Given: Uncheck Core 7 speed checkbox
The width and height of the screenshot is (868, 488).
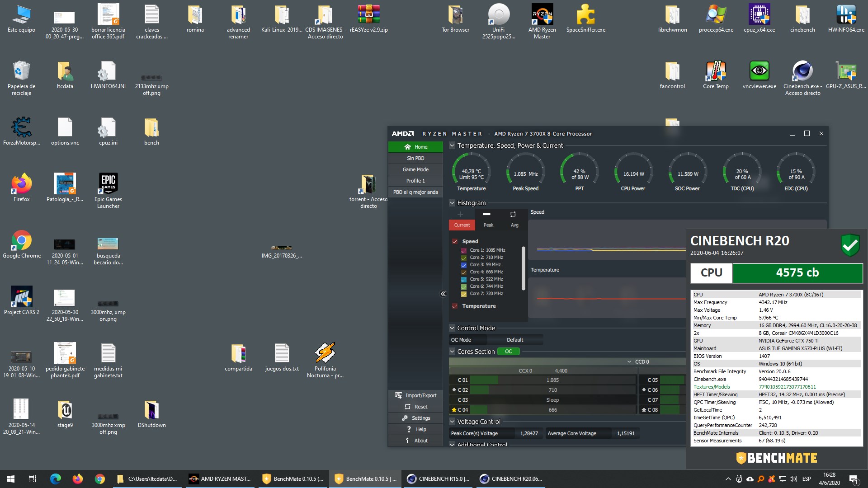Looking at the screenshot, I should pyautogui.click(x=464, y=294).
